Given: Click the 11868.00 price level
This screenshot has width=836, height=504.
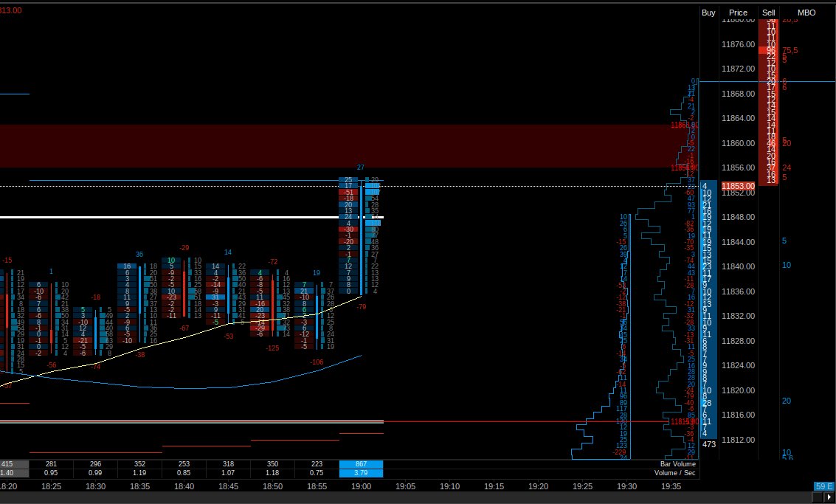Looking at the screenshot, I should click(x=739, y=94).
